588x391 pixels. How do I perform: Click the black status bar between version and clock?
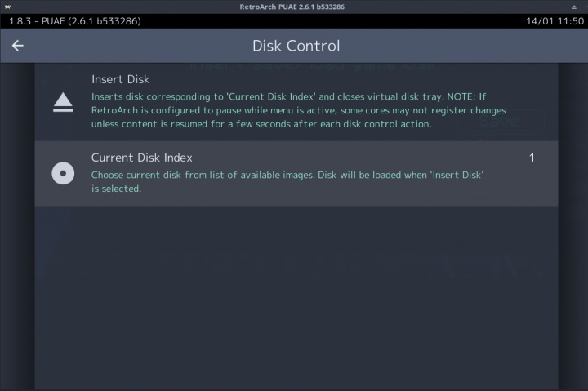click(327, 20)
